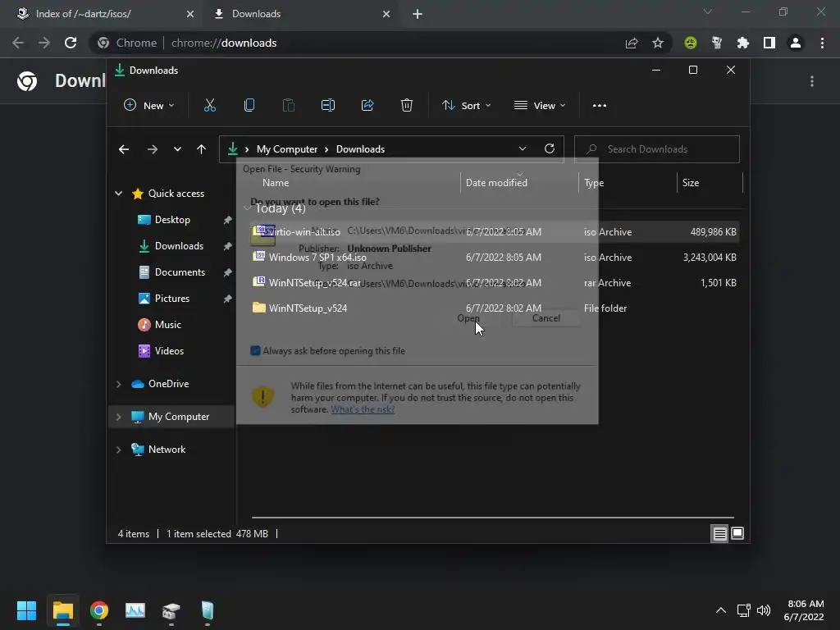Open recent locations dropdown arrow
The height and width of the screenshot is (630, 840).
177,149
